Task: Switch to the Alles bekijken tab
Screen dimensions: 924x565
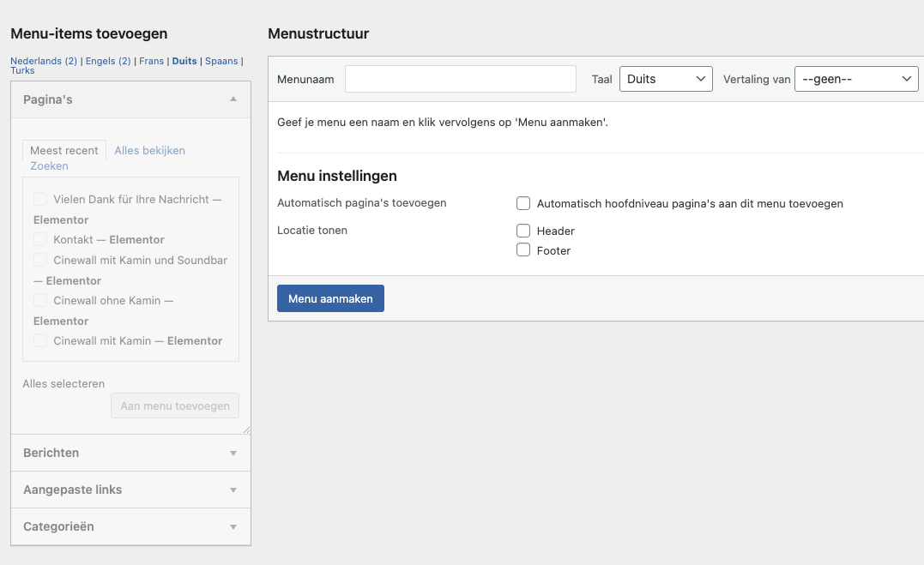Action: (149, 151)
